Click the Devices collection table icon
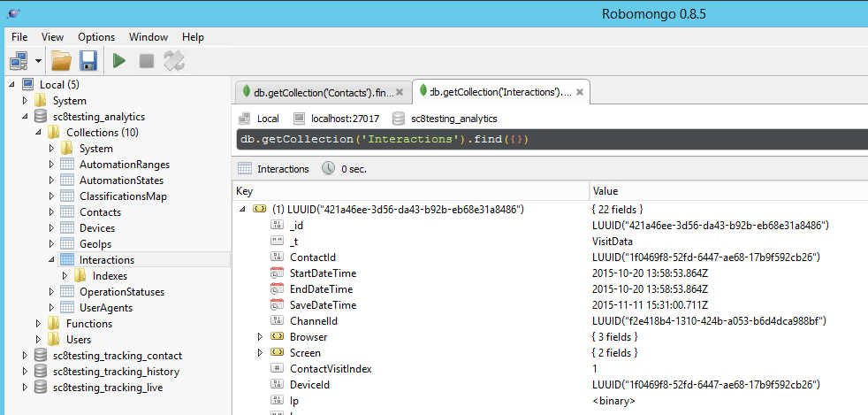 67,227
